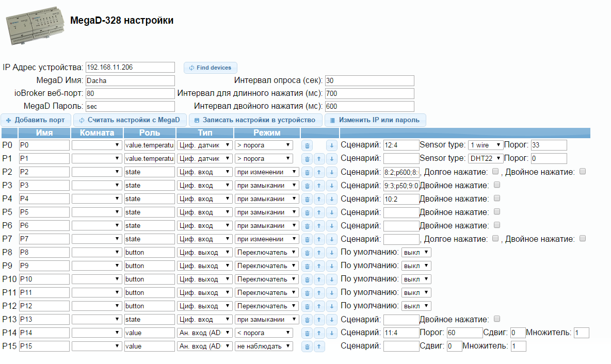Focus the long press interval field
611x364 pixels.
click(x=369, y=93)
